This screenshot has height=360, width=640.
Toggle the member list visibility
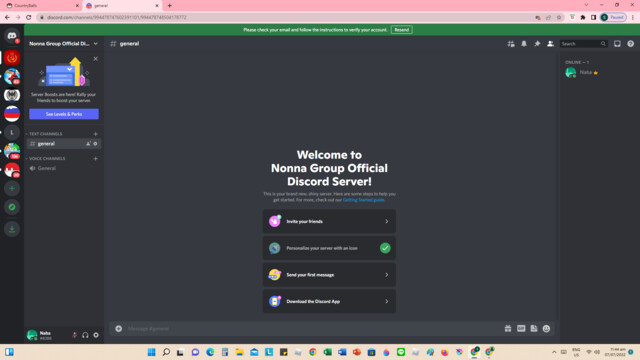point(550,44)
